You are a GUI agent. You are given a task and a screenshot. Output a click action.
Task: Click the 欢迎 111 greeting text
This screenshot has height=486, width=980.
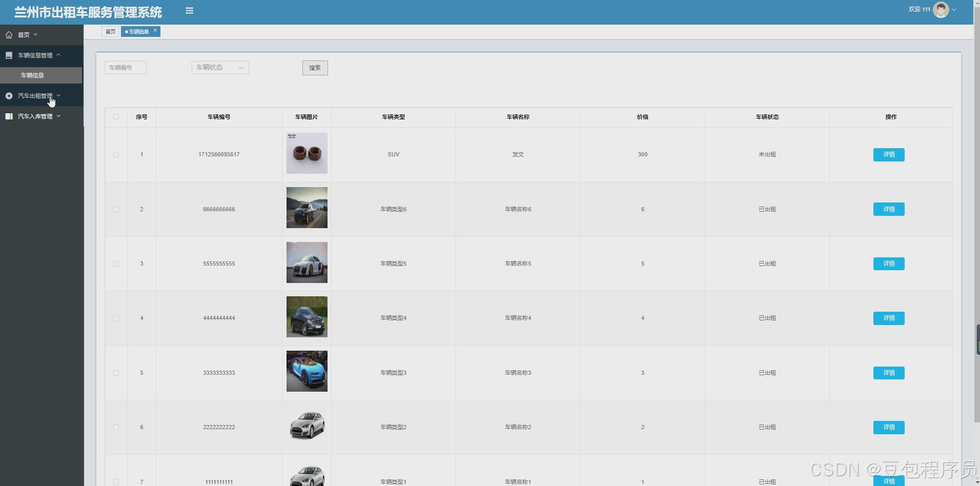(919, 9)
